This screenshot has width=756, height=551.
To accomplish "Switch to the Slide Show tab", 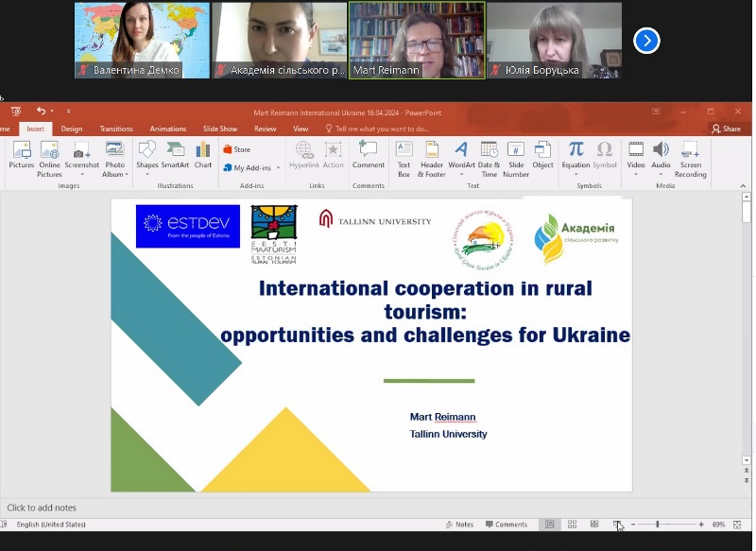I will (x=219, y=129).
